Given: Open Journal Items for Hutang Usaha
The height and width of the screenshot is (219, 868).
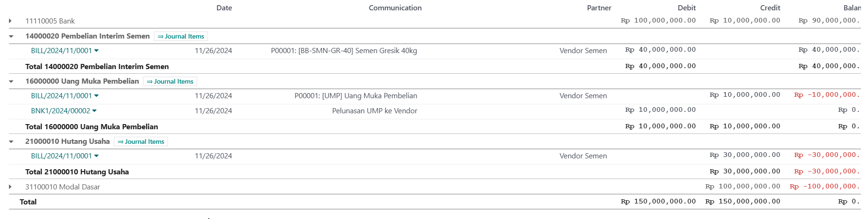Looking at the screenshot, I should pyautogui.click(x=141, y=141).
